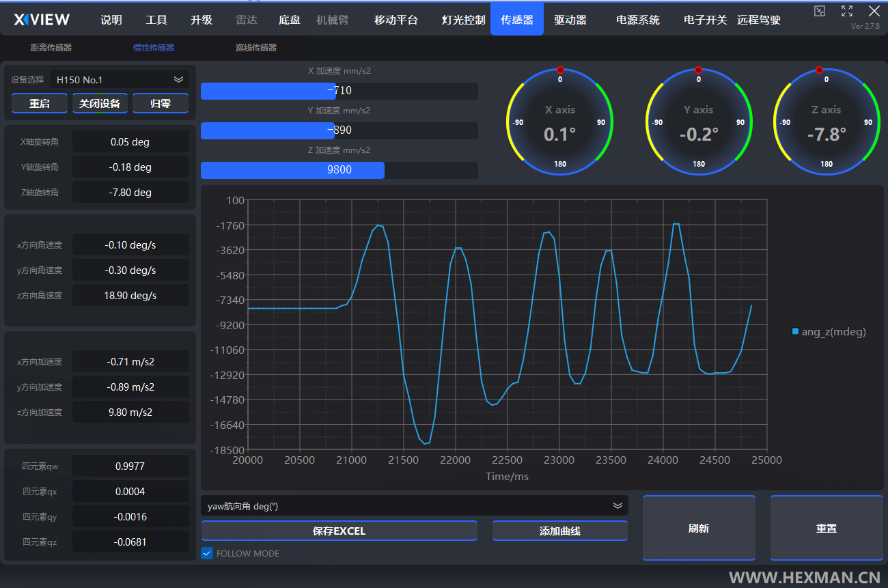Switch to the 灯光控制 tab
Viewport: 888px width, 588px height.
coord(464,20)
